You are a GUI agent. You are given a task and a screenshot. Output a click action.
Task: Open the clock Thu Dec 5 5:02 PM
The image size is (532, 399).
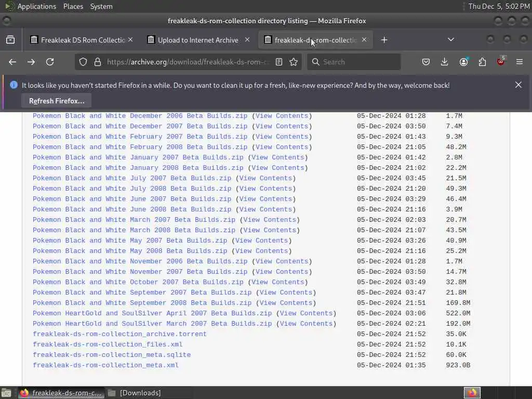point(499,6)
